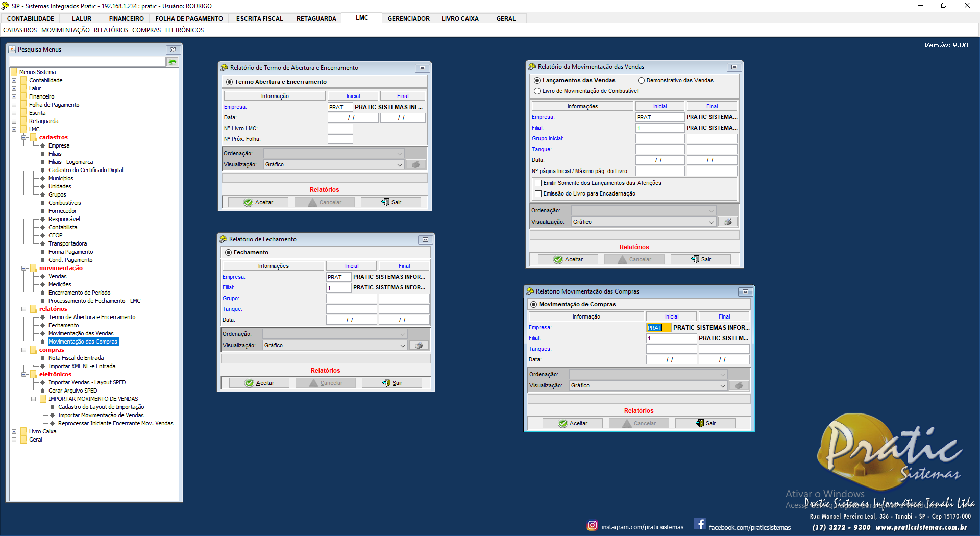
Task: Click printer icon in Termo de Abertura report
Action: click(x=415, y=165)
